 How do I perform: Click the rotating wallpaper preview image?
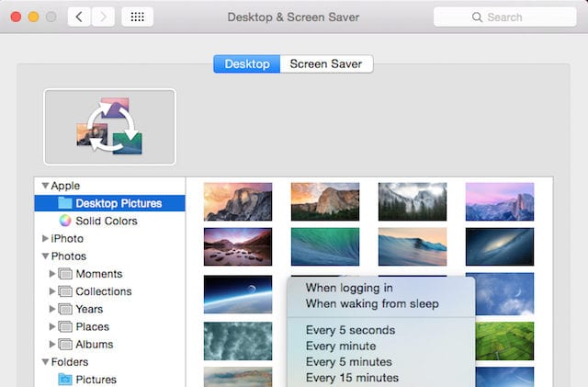(x=109, y=127)
